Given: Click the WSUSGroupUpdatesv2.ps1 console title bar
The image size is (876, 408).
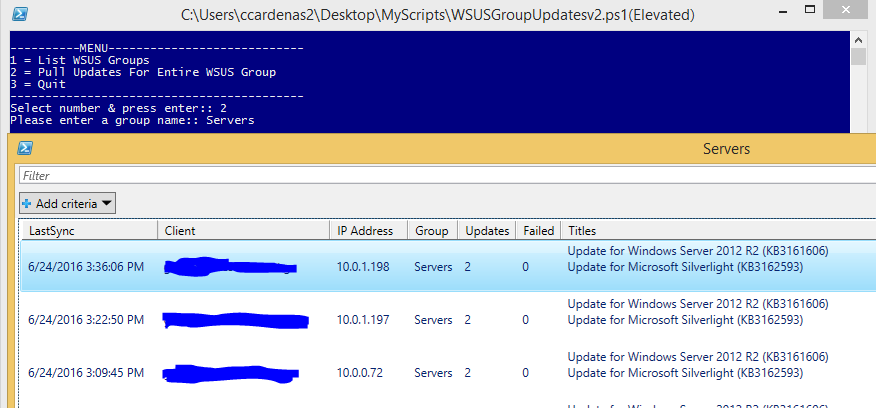Looking at the screenshot, I should click(437, 15).
